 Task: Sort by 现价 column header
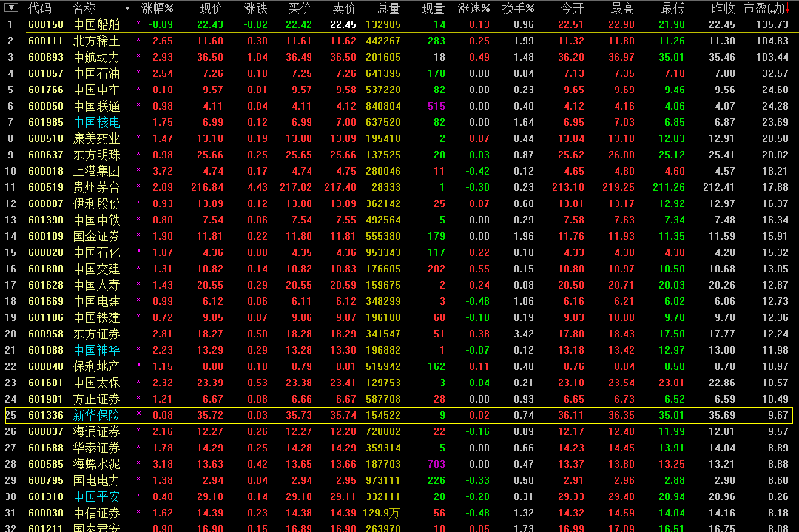coord(211,8)
